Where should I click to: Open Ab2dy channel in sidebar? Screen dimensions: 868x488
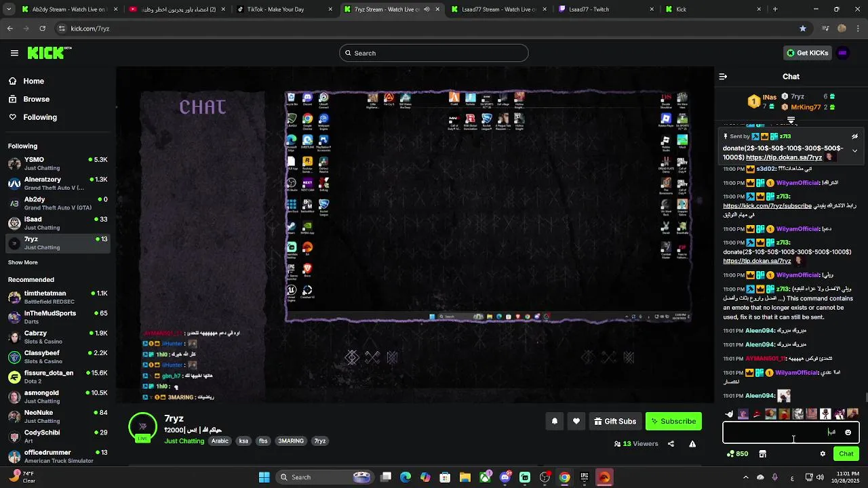(x=58, y=203)
